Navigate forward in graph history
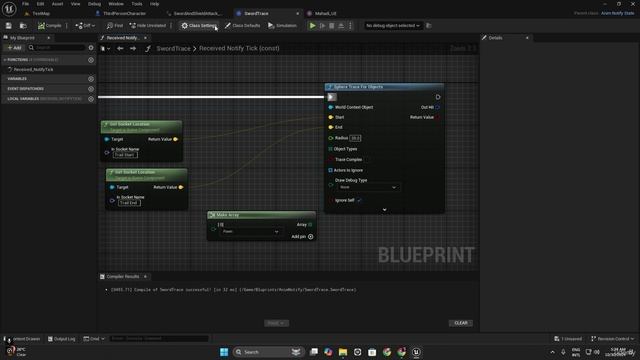Screen dimensions: 640x360 [133, 48]
